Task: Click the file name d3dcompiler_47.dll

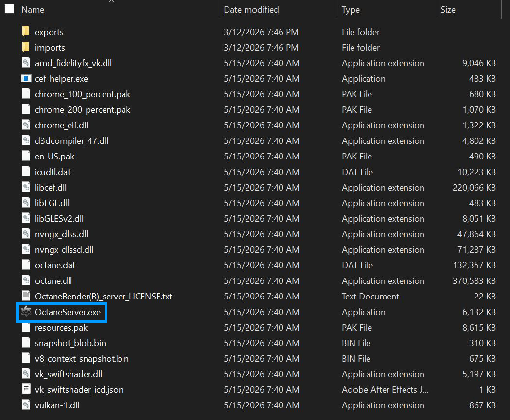Action: pyautogui.click(x=71, y=141)
